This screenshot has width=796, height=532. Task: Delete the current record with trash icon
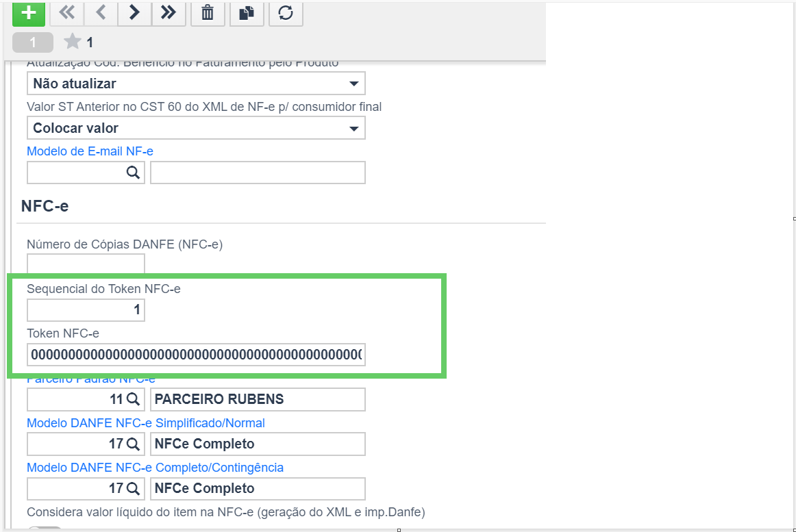pos(208,13)
